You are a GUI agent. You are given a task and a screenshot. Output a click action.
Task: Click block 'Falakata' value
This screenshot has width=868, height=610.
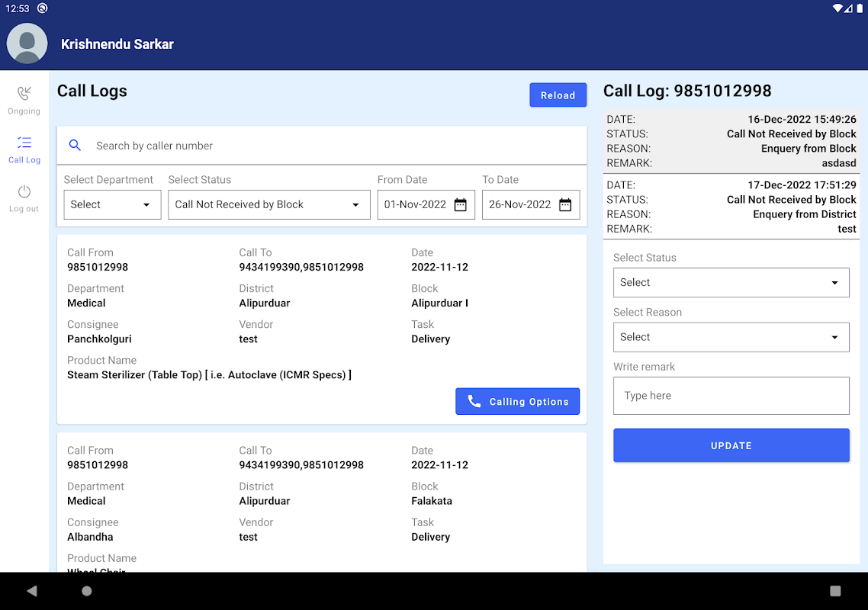[x=431, y=501]
